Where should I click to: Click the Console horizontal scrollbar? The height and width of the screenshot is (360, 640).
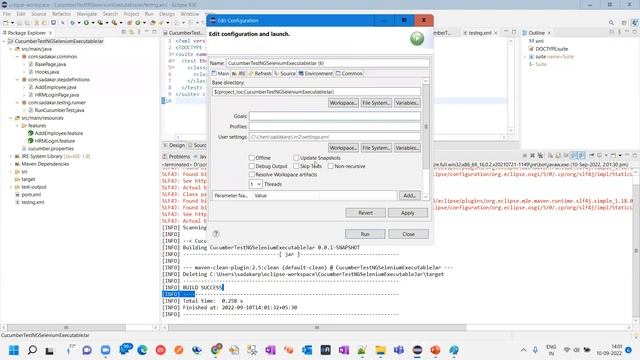point(317,327)
